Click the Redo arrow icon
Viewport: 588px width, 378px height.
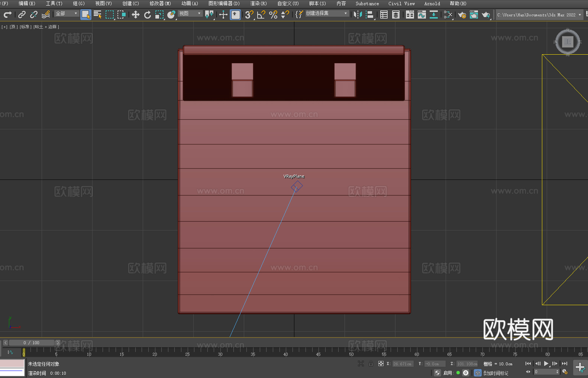pos(7,14)
